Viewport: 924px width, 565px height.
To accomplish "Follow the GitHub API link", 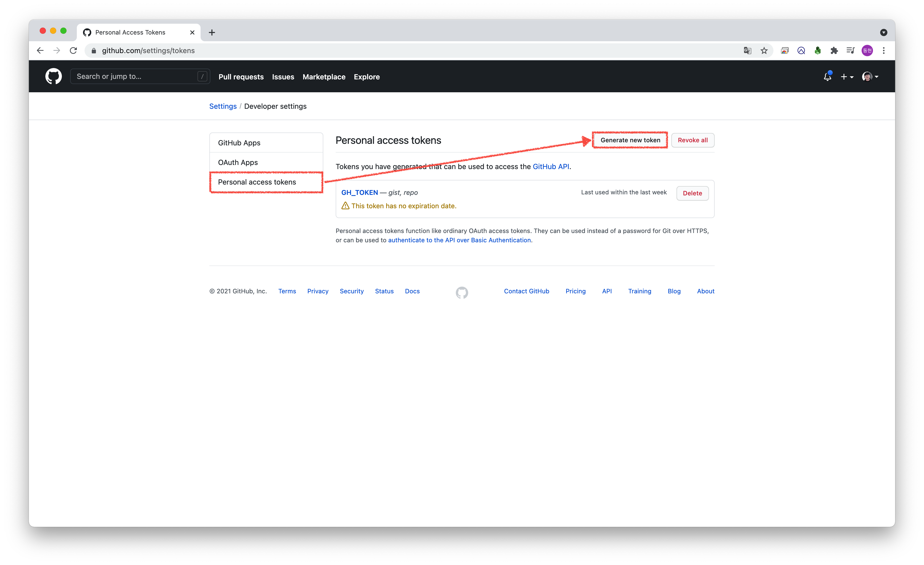I will (x=551, y=167).
